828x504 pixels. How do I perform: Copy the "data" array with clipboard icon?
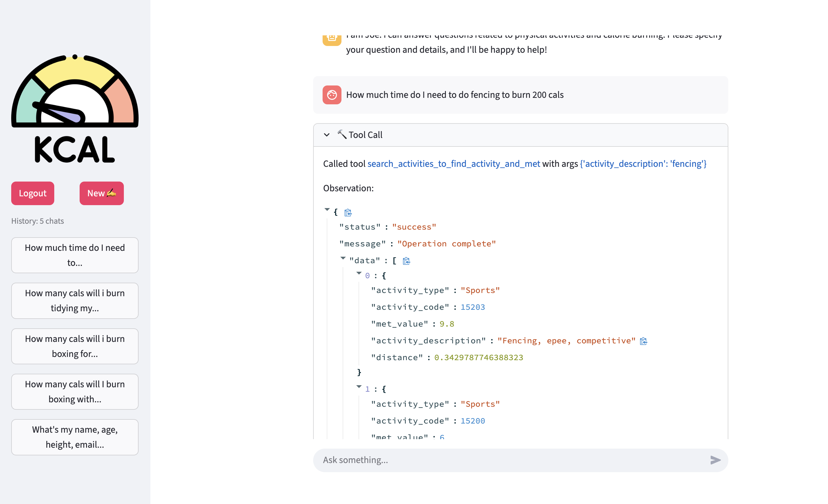pos(406,261)
